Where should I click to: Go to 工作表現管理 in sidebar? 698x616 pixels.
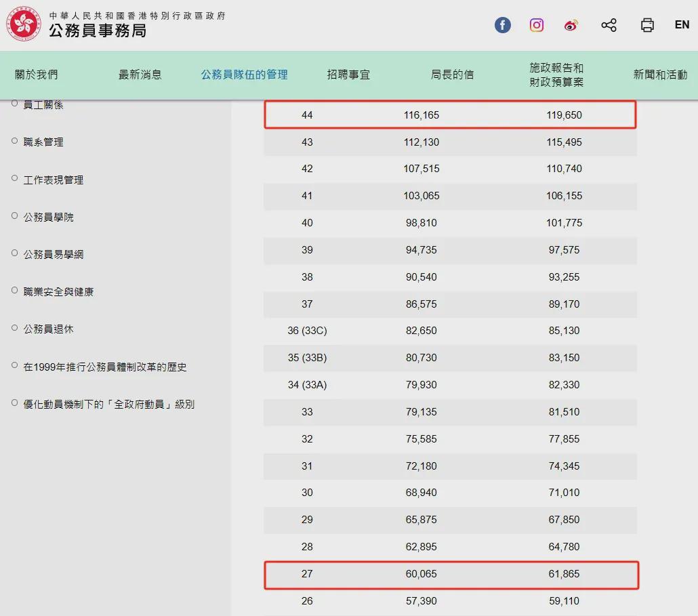click(x=54, y=180)
